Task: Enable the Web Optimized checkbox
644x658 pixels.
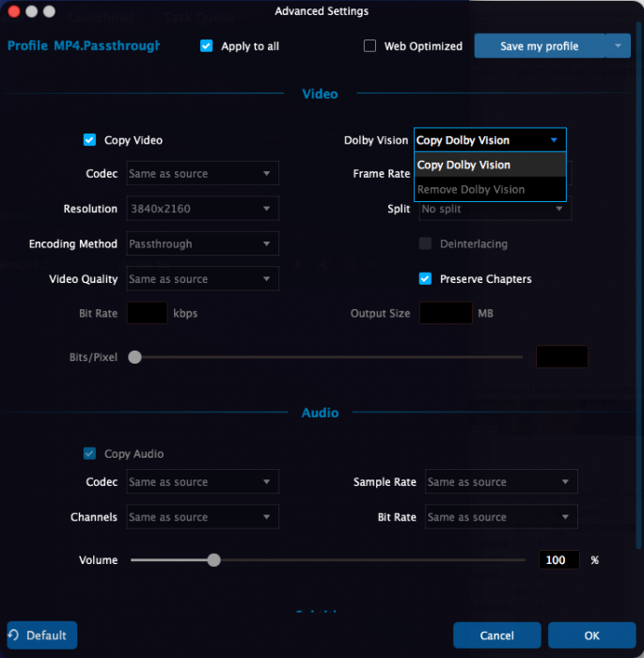Action: coord(369,46)
